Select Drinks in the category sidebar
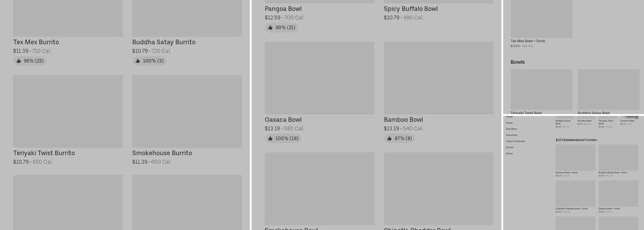Screen dimensions: 644x230 pyautogui.click(x=509, y=154)
